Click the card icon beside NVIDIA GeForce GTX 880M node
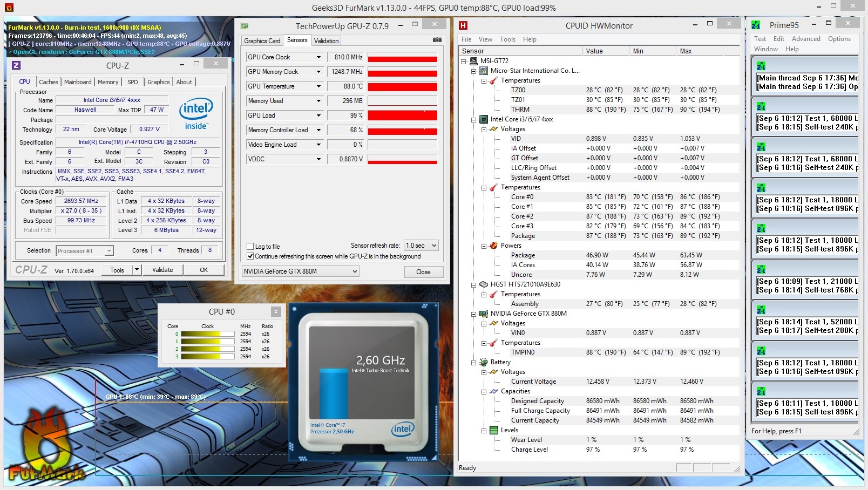Screen dimensions: 868x490 [484, 314]
